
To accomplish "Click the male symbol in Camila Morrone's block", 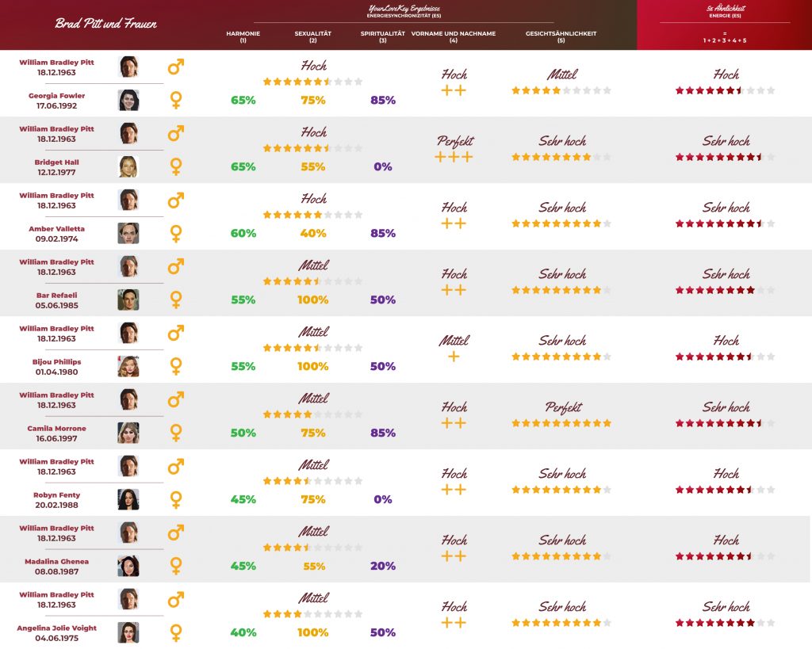I will tap(176, 399).
